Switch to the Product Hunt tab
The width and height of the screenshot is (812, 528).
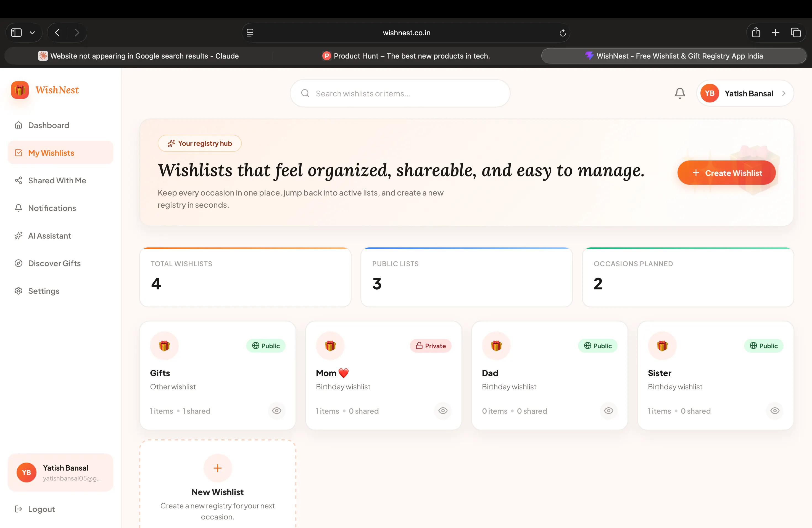(x=406, y=56)
